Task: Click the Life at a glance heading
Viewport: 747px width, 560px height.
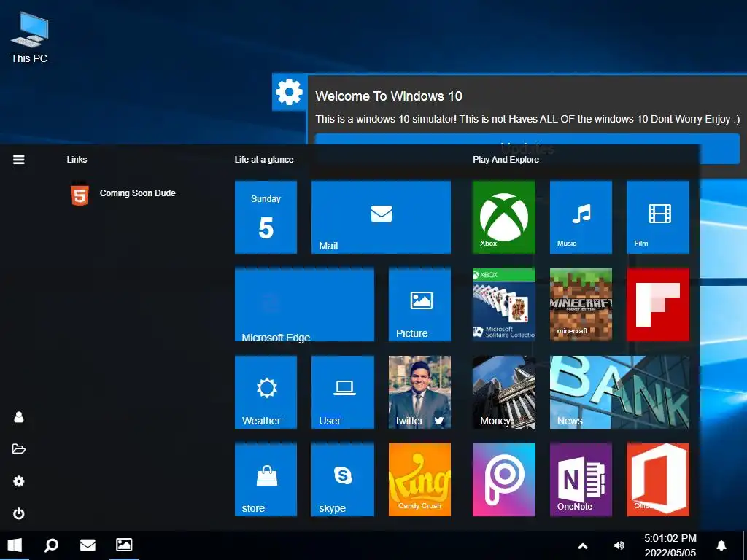Action: 264,160
